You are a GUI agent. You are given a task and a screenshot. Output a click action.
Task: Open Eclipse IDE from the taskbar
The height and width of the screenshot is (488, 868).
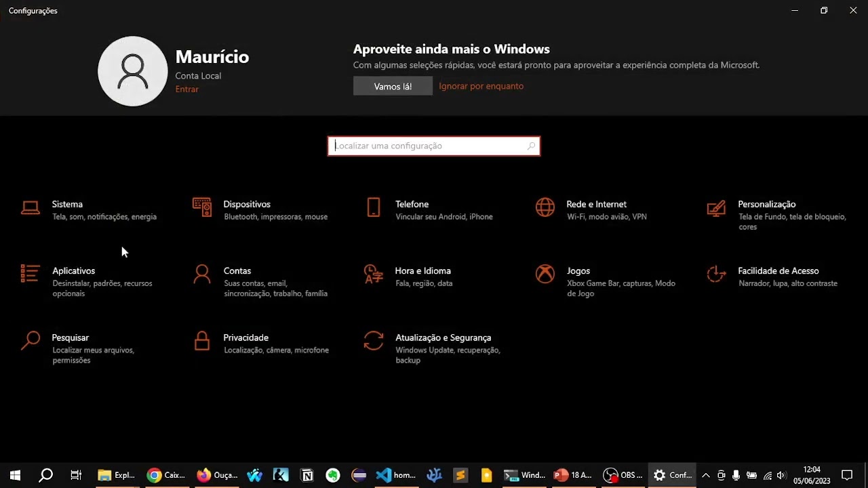(359, 475)
